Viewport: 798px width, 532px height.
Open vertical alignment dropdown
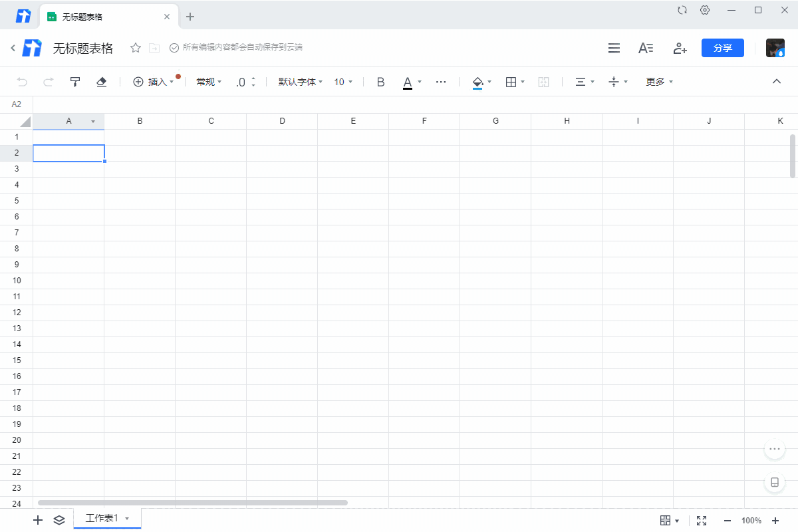click(618, 82)
